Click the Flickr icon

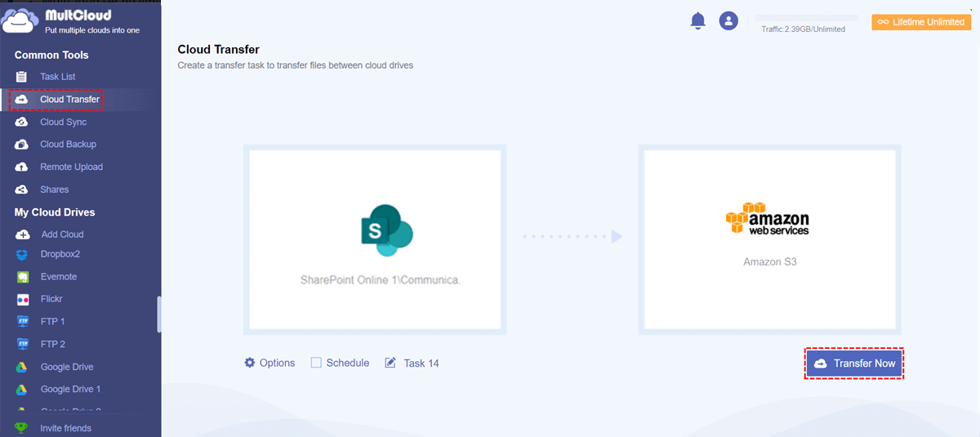pos(22,299)
